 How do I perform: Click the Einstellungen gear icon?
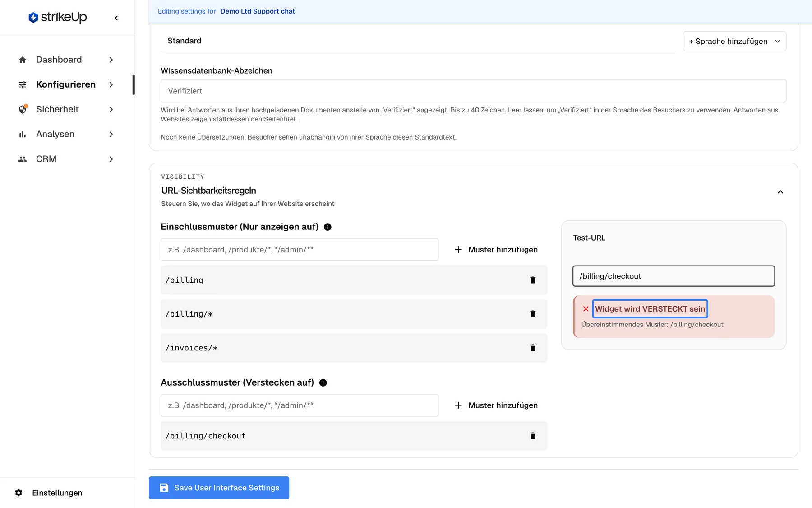(18, 493)
